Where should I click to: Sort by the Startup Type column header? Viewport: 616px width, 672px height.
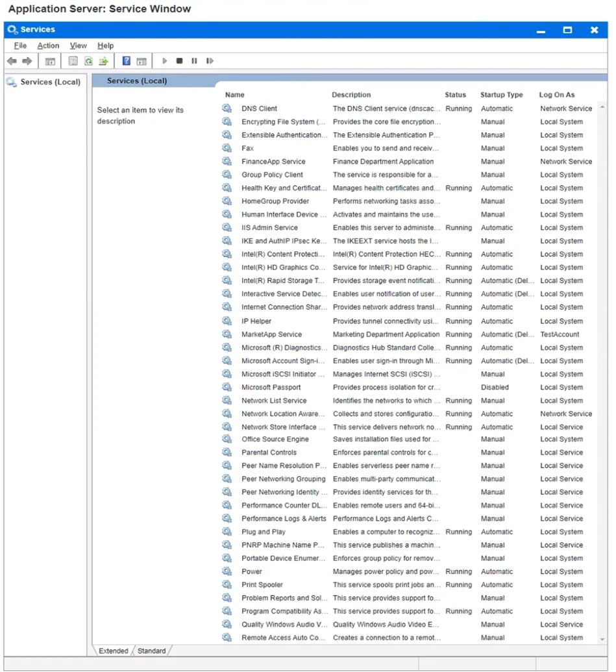pos(501,95)
